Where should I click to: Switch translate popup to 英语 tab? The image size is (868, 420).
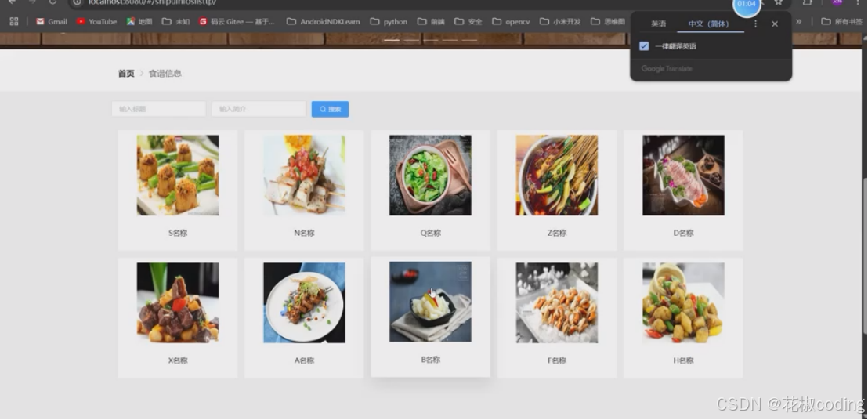658,24
